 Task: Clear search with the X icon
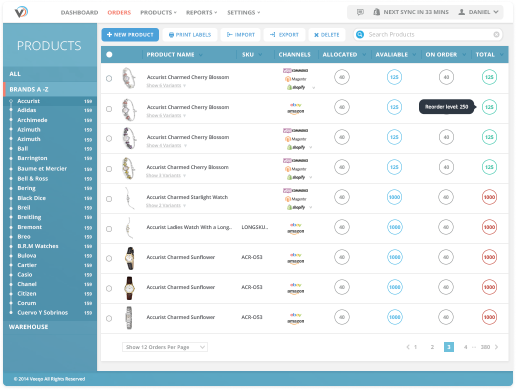click(496, 34)
